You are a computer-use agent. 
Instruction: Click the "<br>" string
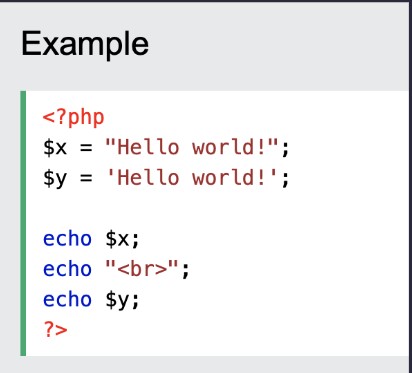click(142, 269)
